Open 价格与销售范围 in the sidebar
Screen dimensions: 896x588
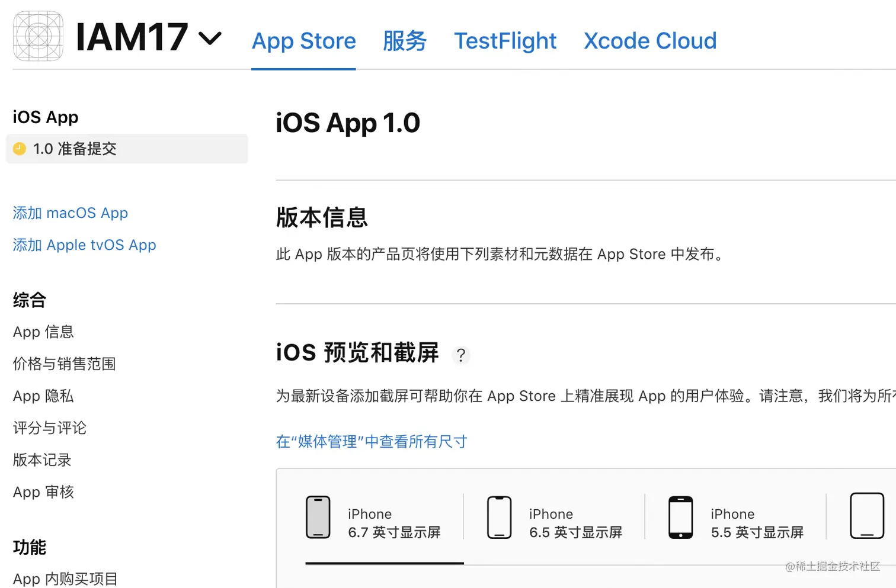click(65, 364)
